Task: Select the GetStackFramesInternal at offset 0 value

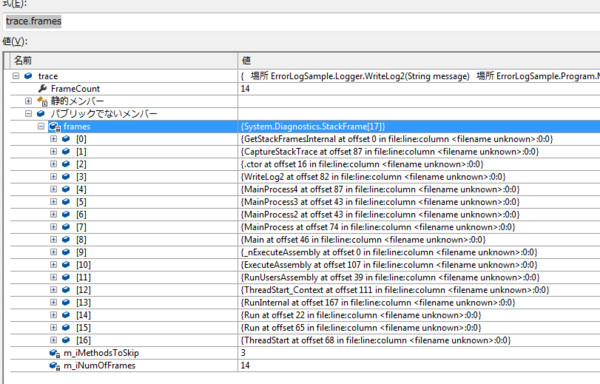Action: coord(397,139)
